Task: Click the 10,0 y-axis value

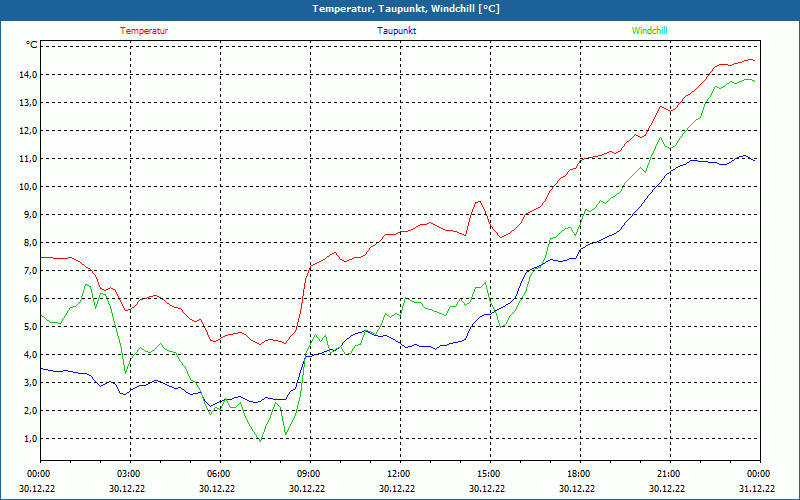Action: [x=29, y=187]
